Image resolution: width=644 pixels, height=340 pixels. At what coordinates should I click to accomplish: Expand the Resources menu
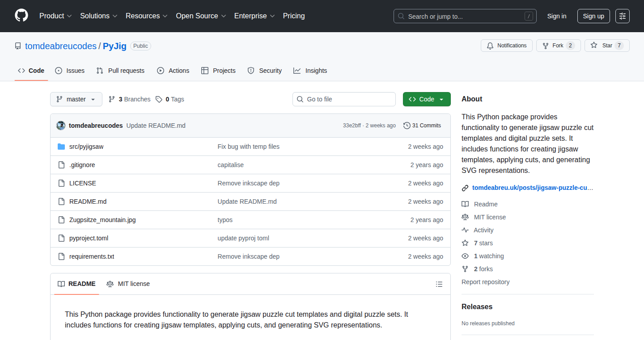click(147, 16)
